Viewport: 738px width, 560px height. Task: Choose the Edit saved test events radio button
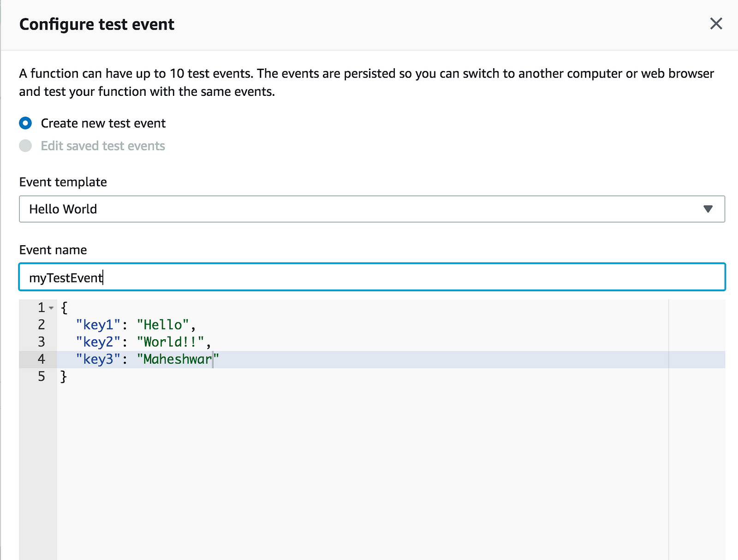[x=25, y=146]
